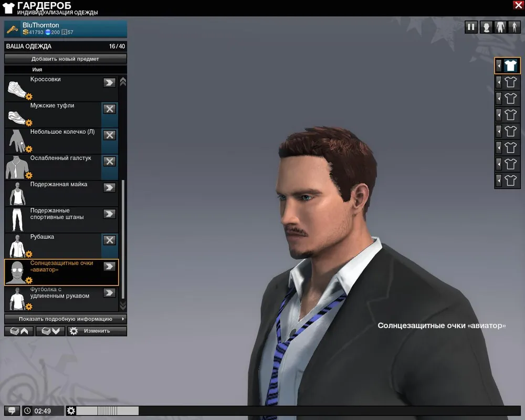Open settings gear in the bottom bar
This screenshot has height=420, width=525.
tap(71, 411)
